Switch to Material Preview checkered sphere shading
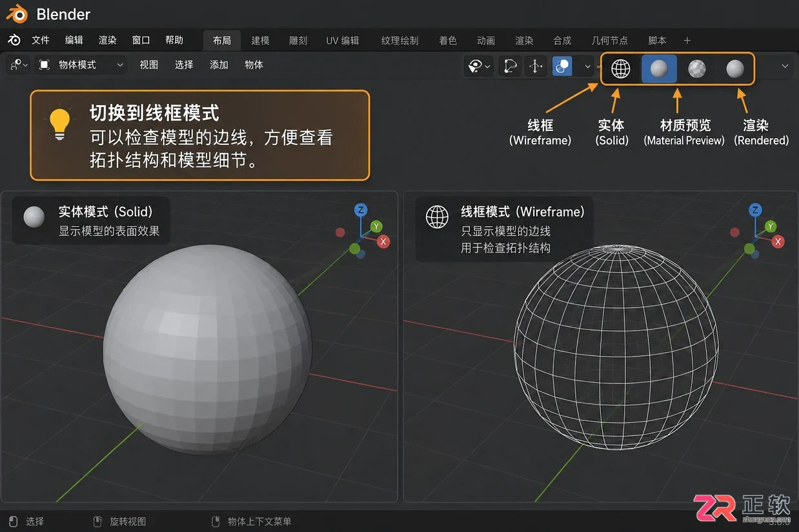Screen dimensions: 799x532 pos(697,68)
